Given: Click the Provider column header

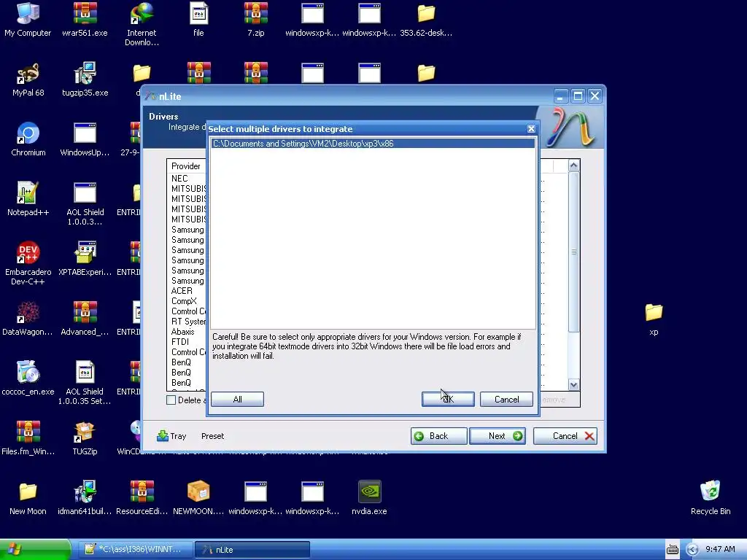Looking at the screenshot, I should tap(186, 166).
